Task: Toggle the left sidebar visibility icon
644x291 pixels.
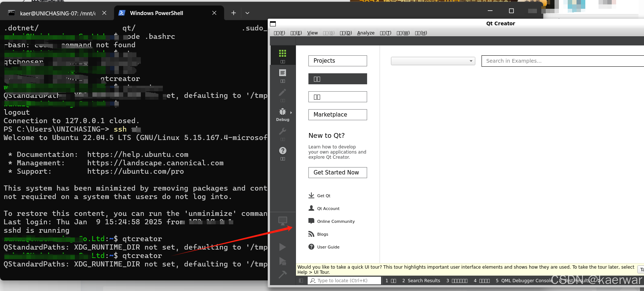Action: point(301,281)
